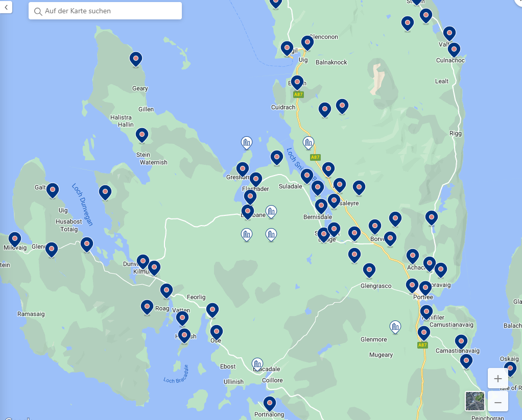The height and width of the screenshot is (420, 522).
Task: Click the Rigg place label
Action: point(456,133)
